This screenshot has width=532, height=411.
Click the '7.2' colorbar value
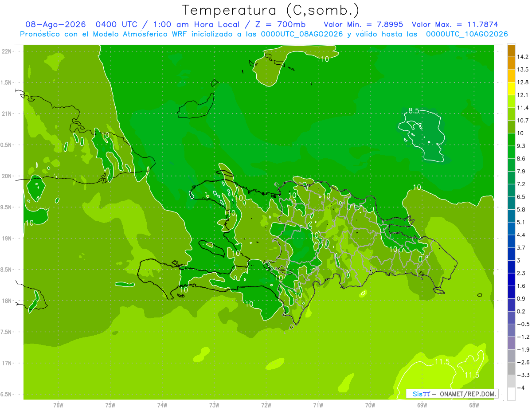pyautogui.click(x=521, y=184)
